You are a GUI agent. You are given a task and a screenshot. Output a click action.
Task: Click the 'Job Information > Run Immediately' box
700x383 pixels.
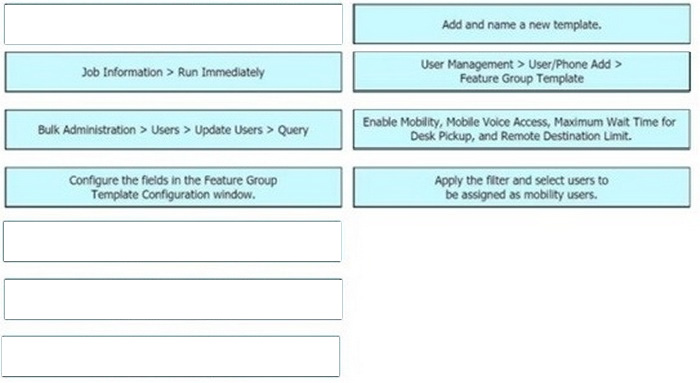(x=173, y=72)
